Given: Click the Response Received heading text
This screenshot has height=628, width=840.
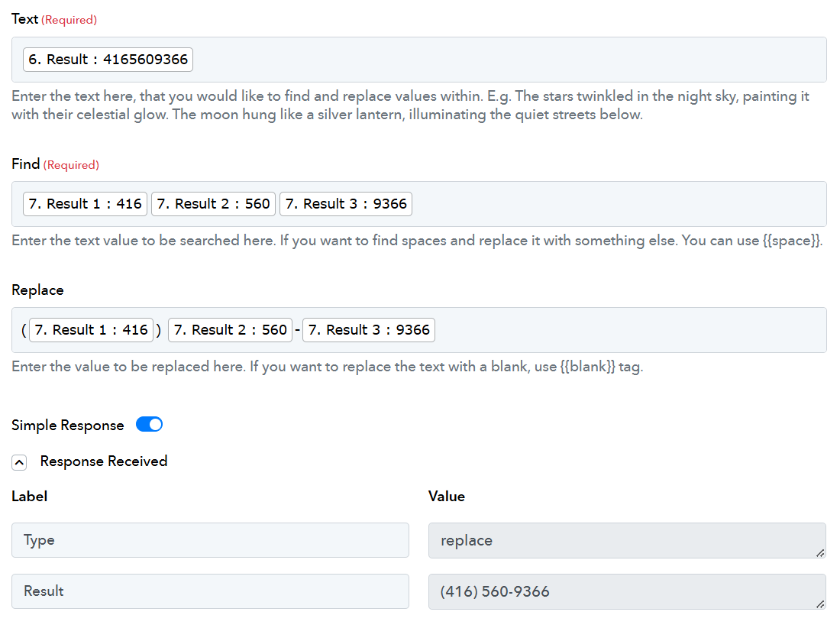Looking at the screenshot, I should [x=103, y=461].
